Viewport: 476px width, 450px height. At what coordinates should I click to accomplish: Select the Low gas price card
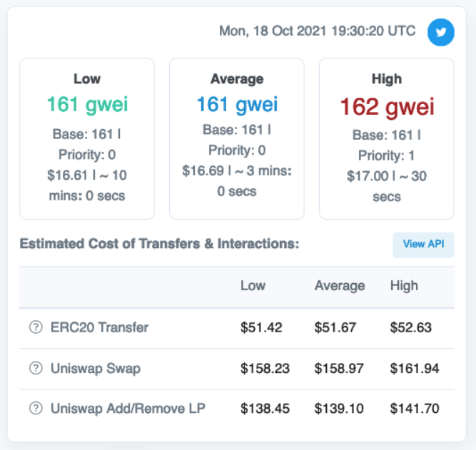(87, 138)
